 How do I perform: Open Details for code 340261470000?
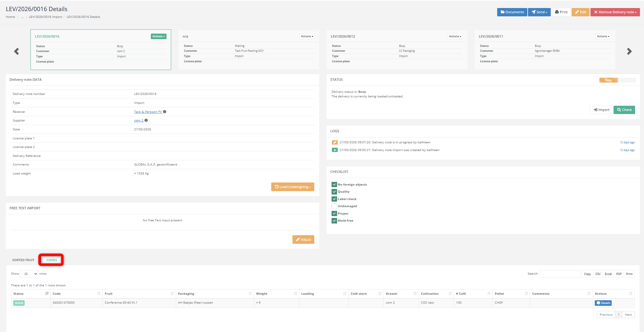click(x=603, y=303)
